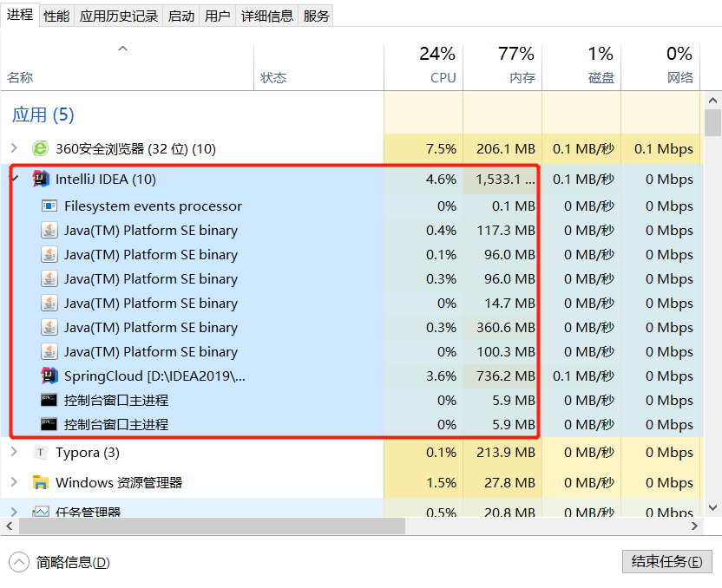Click the IntelliJ IDEA app icon
This screenshot has width=722, height=588.
click(x=40, y=180)
